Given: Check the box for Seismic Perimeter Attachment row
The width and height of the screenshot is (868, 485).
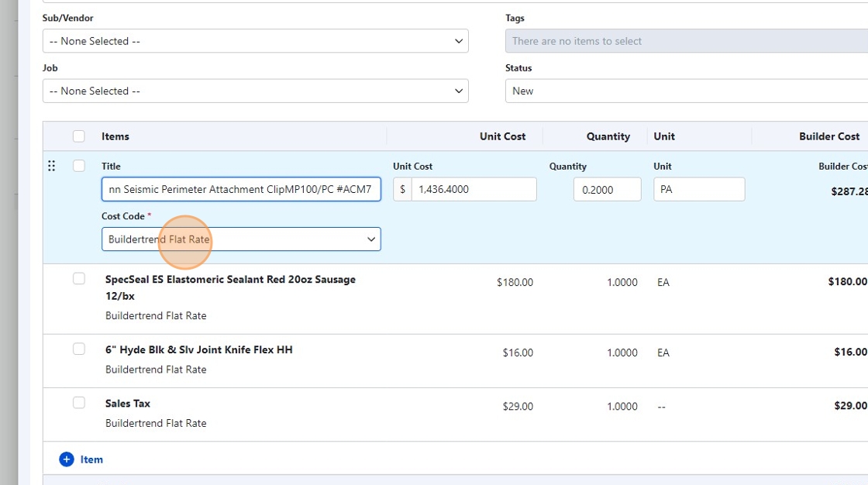Looking at the screenshot, I should [x=79, y=166].
